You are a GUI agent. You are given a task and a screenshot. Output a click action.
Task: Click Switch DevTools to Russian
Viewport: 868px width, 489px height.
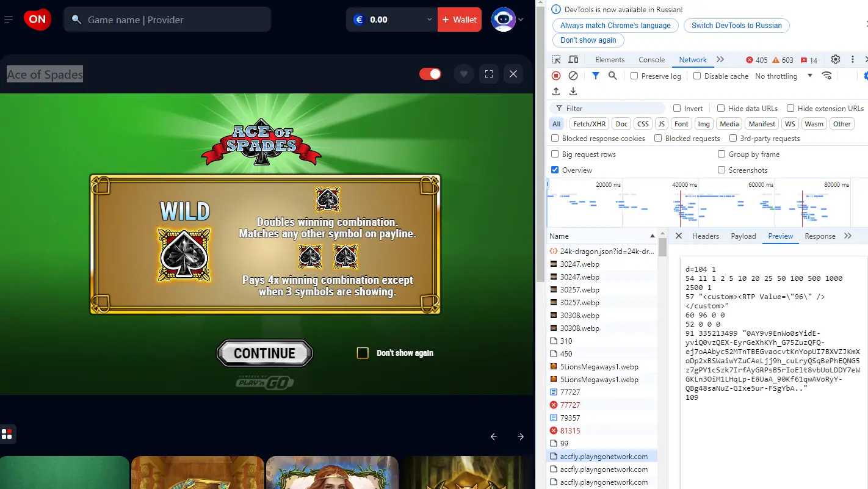[x=736, y=26]
